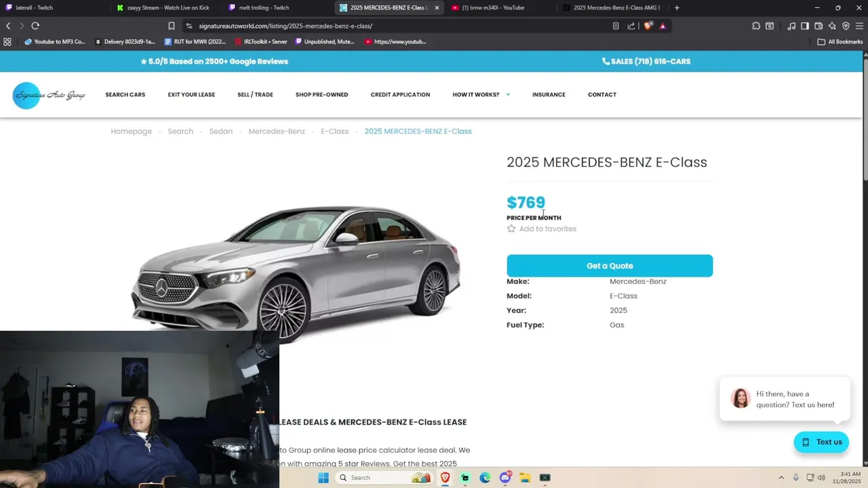
Task: Click the microphone tray icon
Action: (796, 478)
